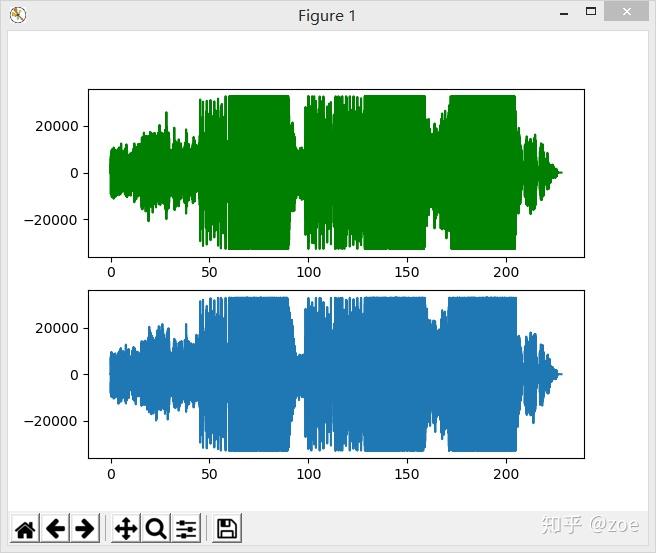
Task: Go forward to next view arrow
Action: [x=85, y=529]
